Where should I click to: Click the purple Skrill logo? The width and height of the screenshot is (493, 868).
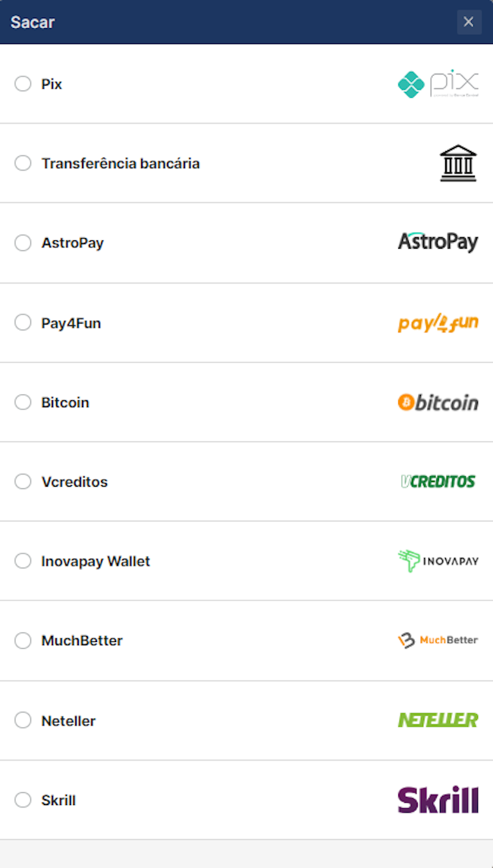click(x=438, y=799)
